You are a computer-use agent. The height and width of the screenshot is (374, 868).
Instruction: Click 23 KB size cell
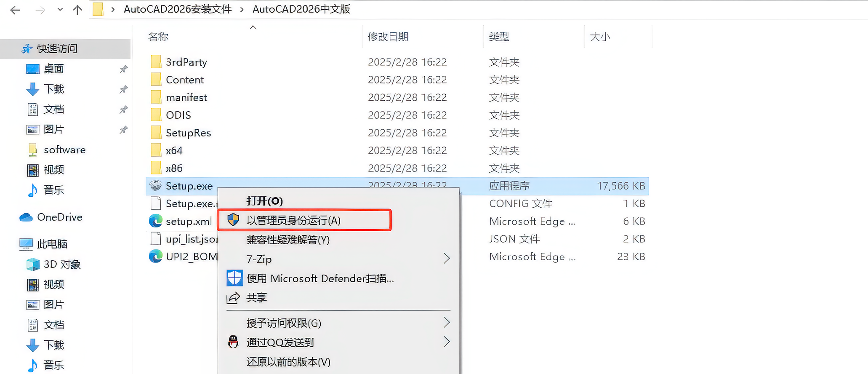(631, 256)
